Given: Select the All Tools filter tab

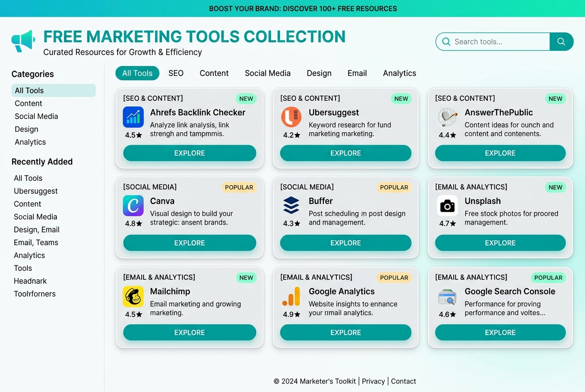Looking at the screenshot, I should [137, 73].
